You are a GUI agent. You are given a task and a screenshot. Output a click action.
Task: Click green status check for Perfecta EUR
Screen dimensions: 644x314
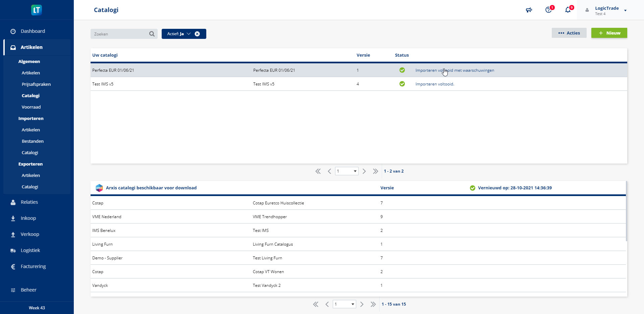(x=402, y=70)
